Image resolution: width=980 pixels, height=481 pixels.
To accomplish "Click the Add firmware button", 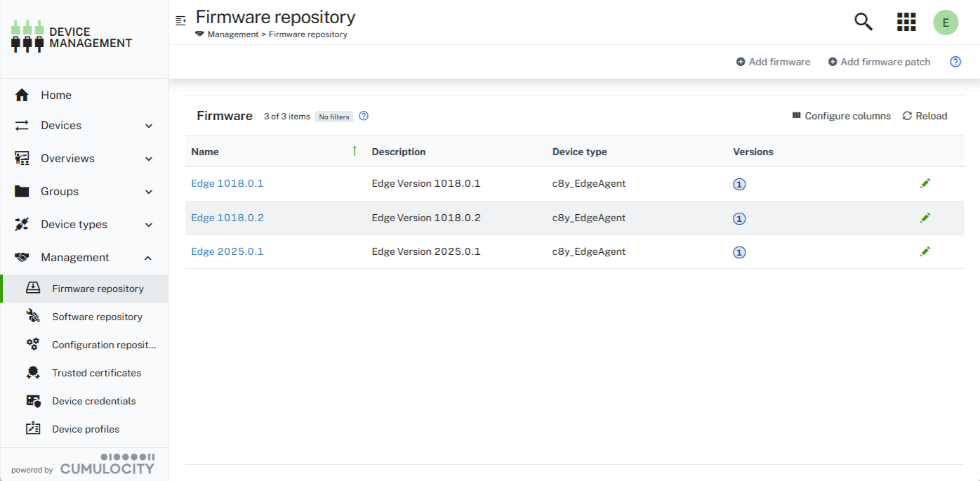I will 773,62.
